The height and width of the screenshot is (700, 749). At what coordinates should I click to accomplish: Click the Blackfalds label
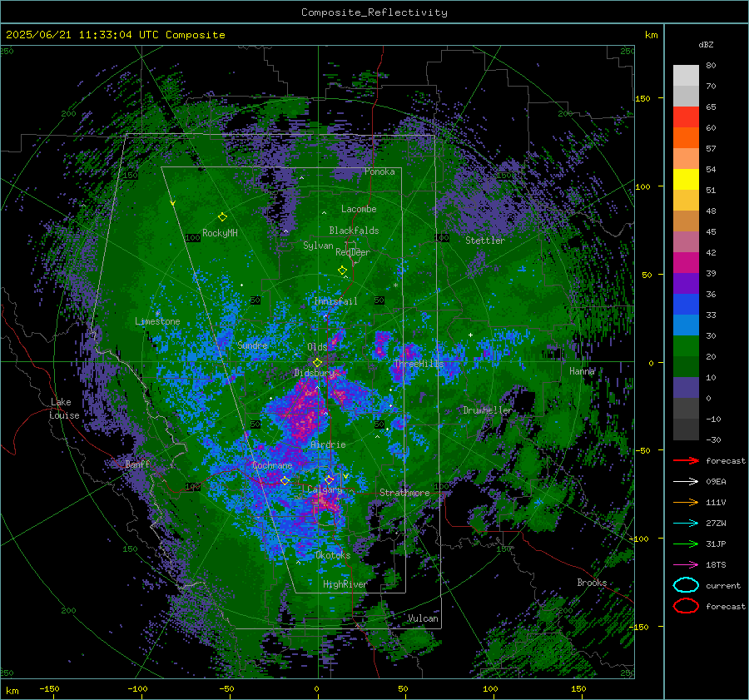(354, 231)
